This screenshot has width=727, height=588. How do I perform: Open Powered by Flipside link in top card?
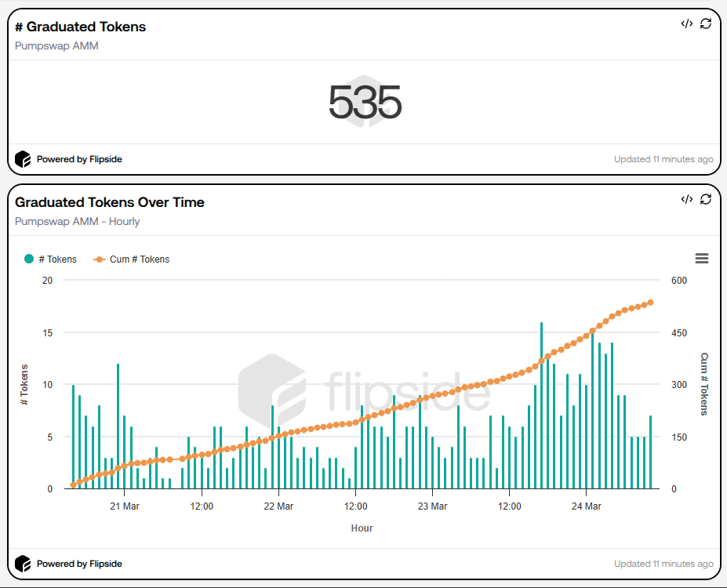pos(79,159)
